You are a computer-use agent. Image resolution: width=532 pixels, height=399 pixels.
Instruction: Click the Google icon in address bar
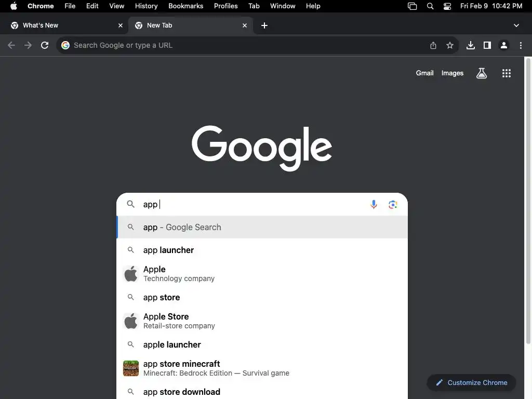click(65, 45)
